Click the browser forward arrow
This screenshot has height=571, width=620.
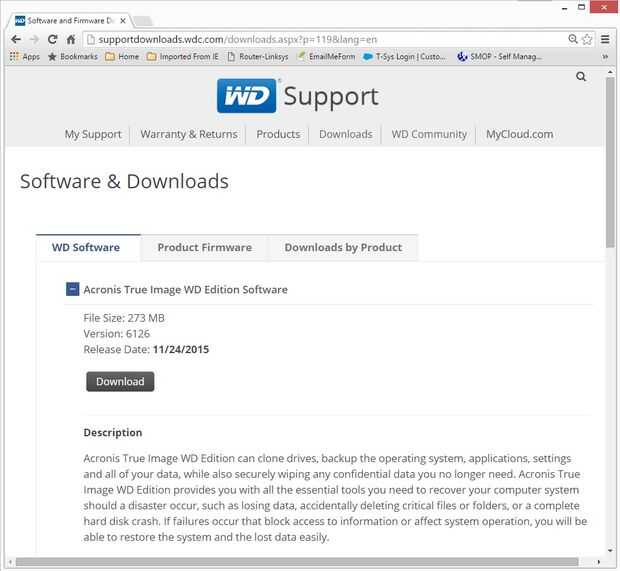34,39
